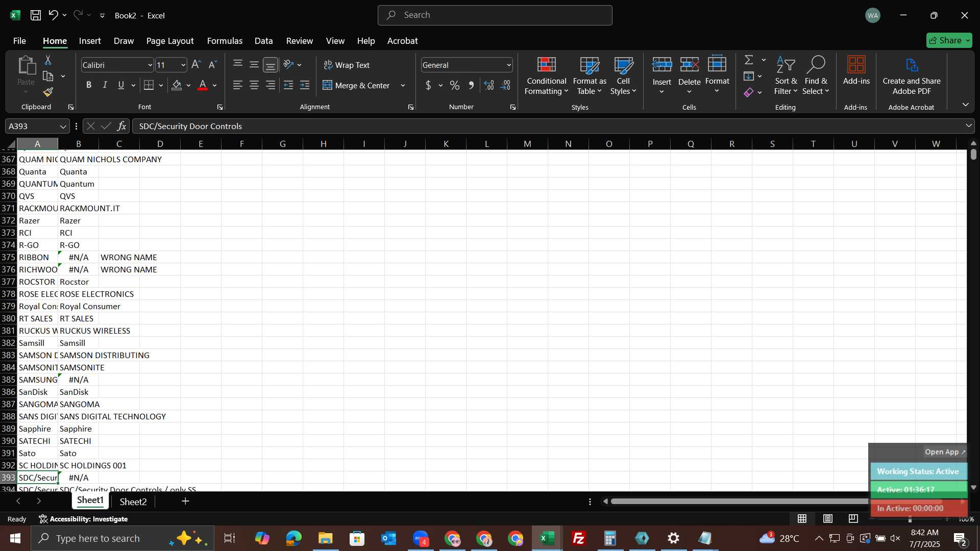
Task: Click the Search box in title bar
Action: coord(495,15)
